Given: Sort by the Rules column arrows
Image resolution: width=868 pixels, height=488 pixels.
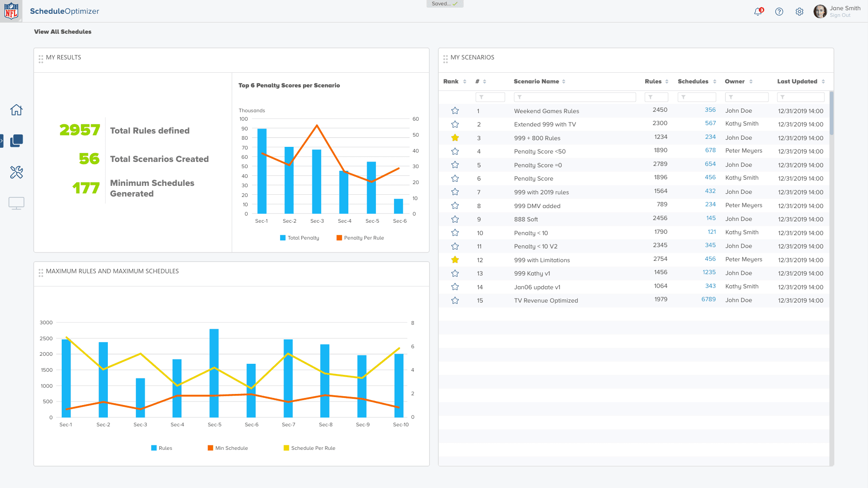Looking at the screenshot, I should (x=667, y=82).
